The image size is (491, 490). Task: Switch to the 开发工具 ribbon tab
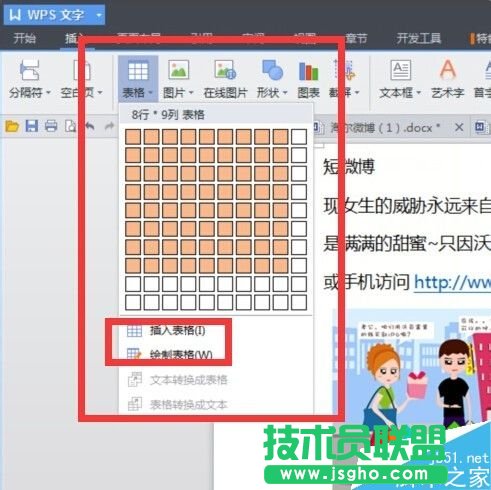coord(419,38)
